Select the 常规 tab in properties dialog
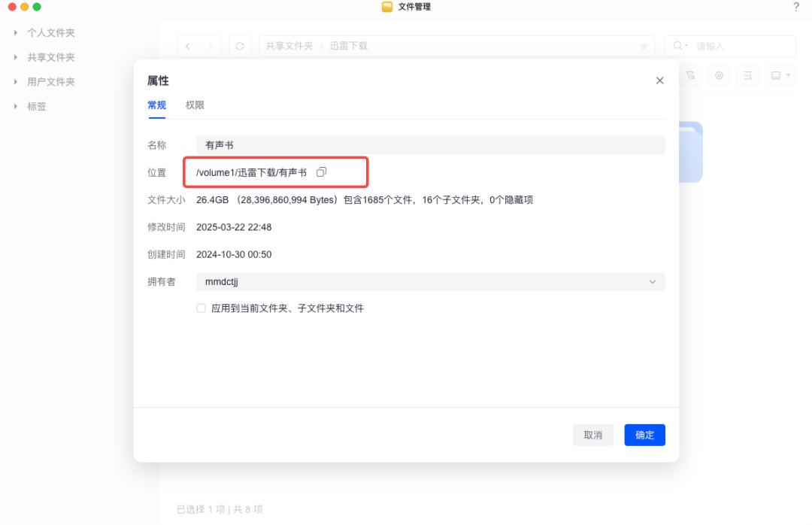812x525 pixels. (156, 105)
